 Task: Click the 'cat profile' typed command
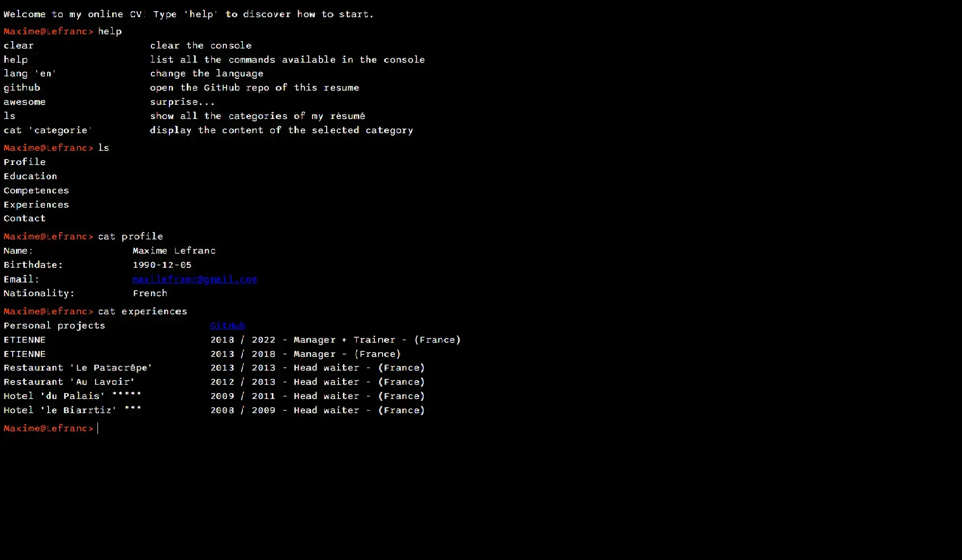click(x=130, y=236)
